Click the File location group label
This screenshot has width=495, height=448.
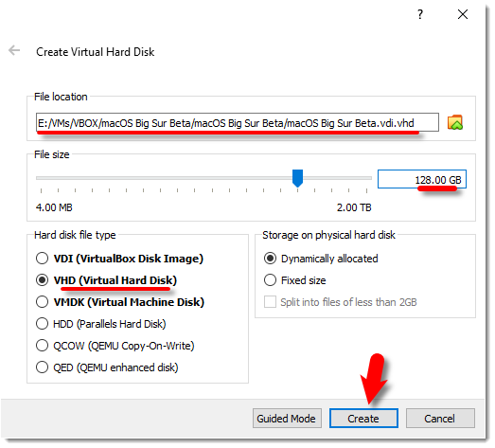coord(61,97)
